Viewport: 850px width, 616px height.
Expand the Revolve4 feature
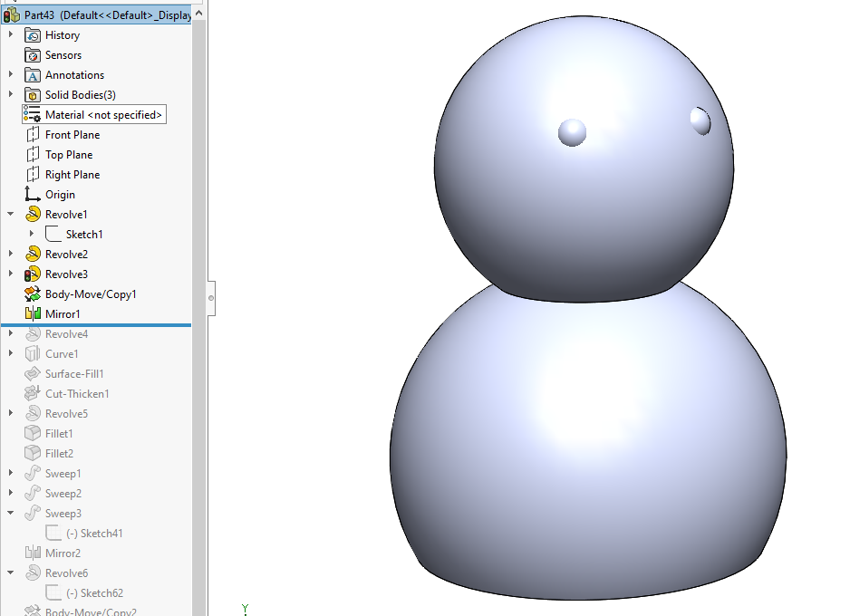pyautogui.click(x=11, y=333)
